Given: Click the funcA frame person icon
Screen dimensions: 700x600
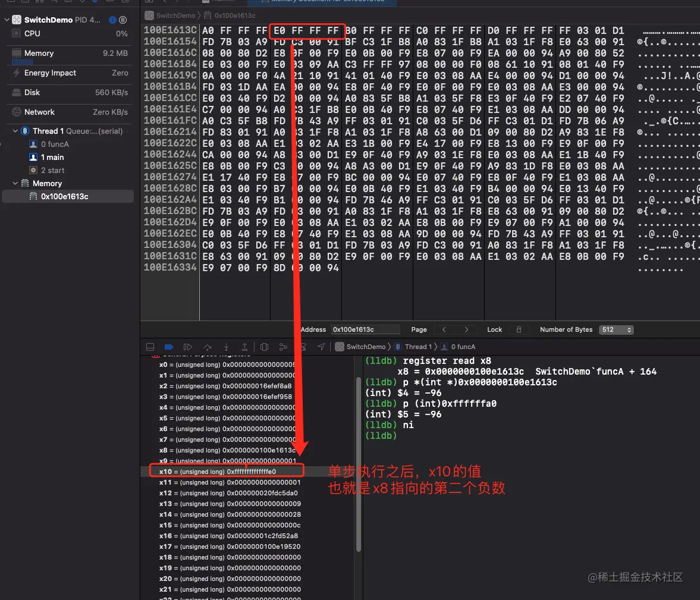Looking at the screenshot, I should (33, 144).
